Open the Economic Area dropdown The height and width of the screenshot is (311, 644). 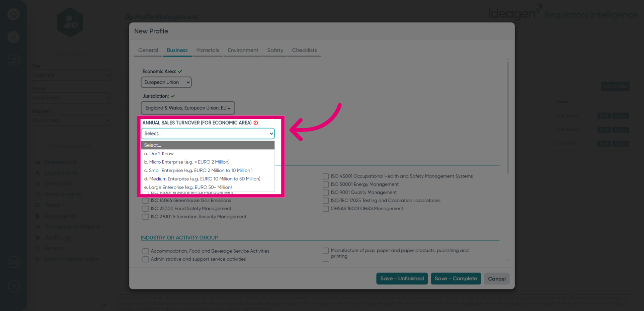(166, 82)
